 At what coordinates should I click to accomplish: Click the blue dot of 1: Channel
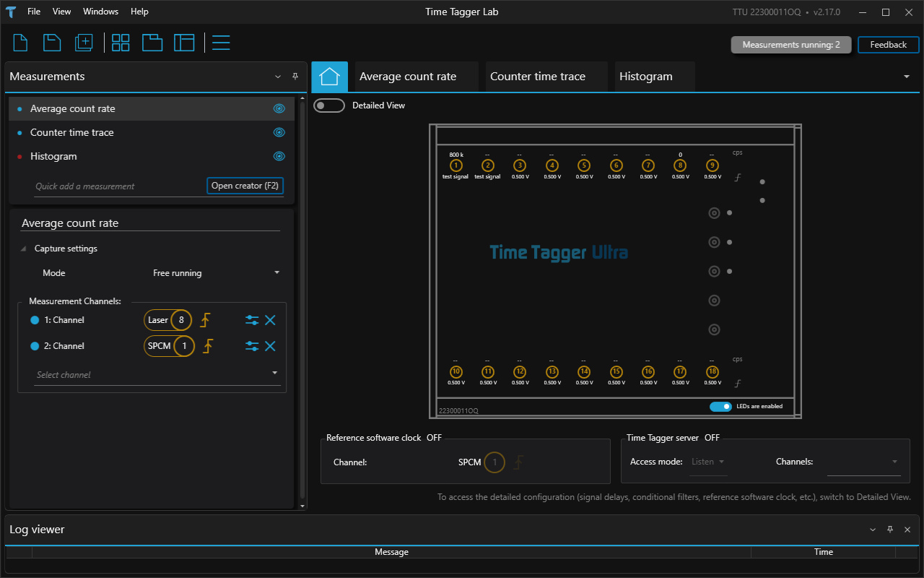[35, 320]
